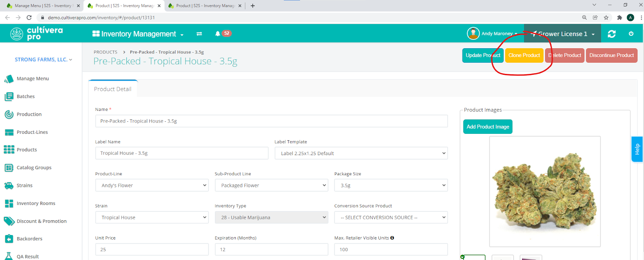Screen dimensions: 644x260
Task: Open Batches in sidebar menu
Action: [x=26, y=96]
